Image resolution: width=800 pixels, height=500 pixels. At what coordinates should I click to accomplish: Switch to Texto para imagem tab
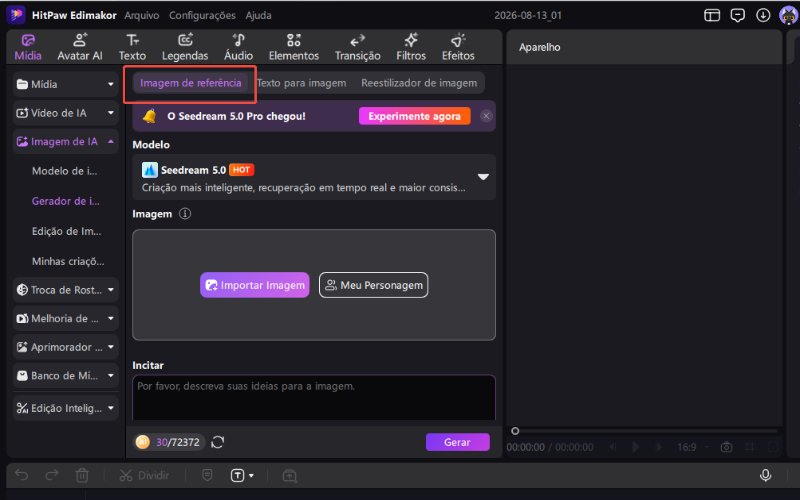click(302, 83)
